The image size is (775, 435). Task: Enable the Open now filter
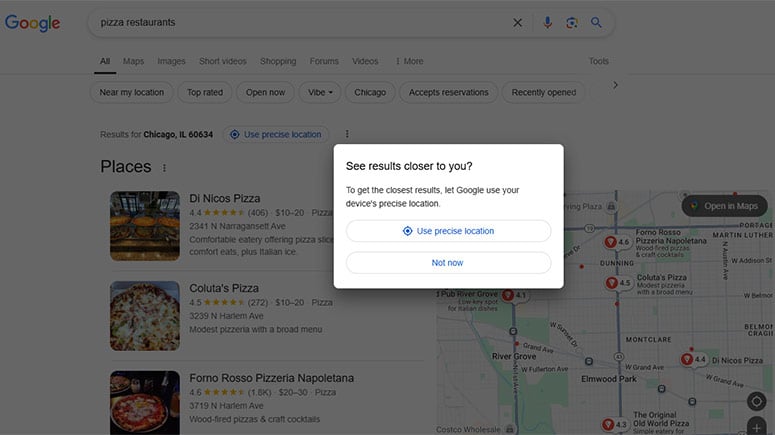point(265,92)
